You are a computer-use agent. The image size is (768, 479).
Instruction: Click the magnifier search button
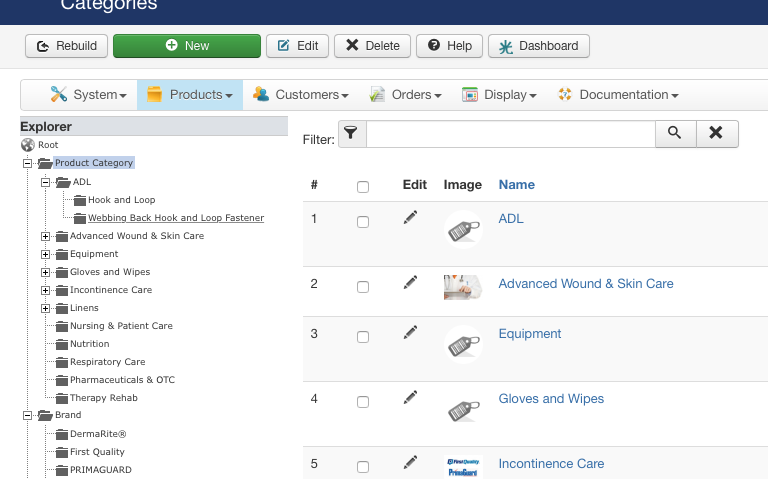(x=675, y=133)
